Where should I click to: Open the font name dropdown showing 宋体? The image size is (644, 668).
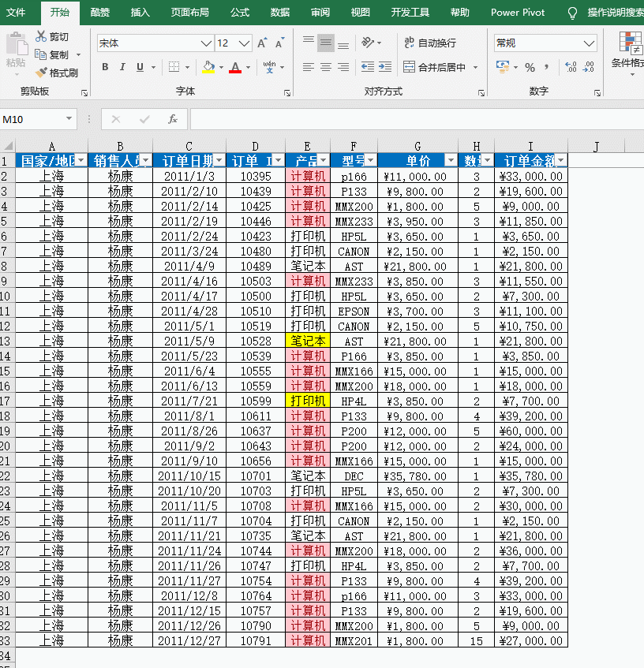coord(206,43)
